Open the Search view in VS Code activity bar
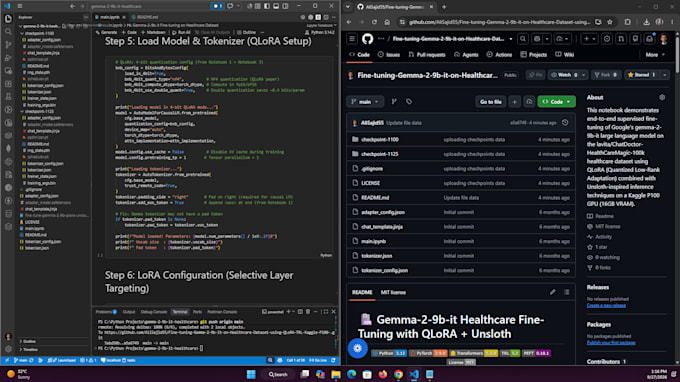This screenshot has height=382, width=680. point(8,32)
